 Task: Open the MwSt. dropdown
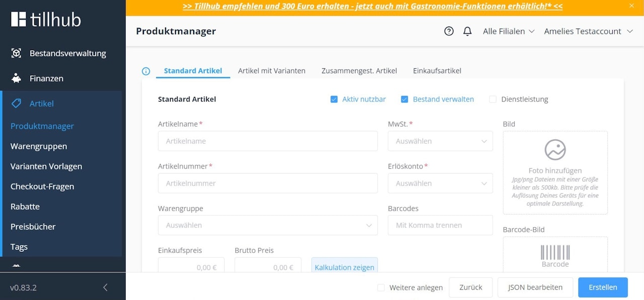click(x=440, y=141)
